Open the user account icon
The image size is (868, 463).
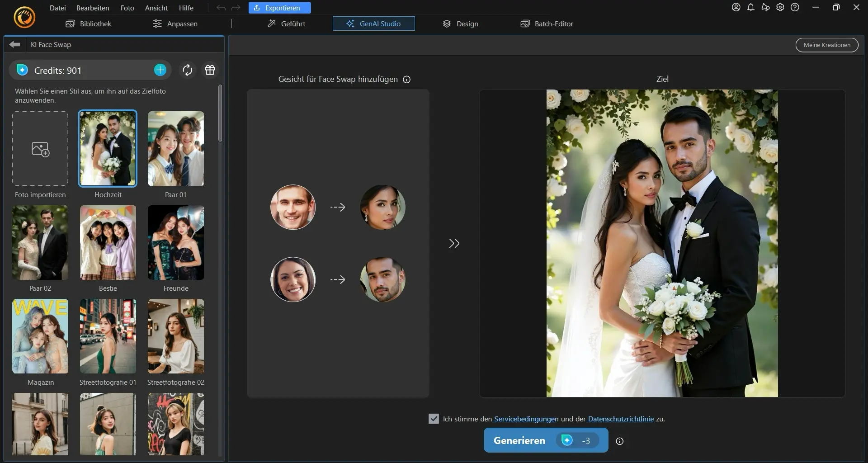(x=736, y=7)
